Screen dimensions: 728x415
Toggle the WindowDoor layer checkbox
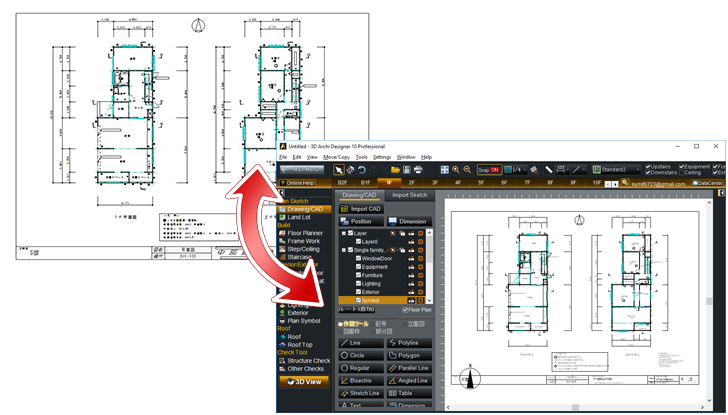(358, 259)
